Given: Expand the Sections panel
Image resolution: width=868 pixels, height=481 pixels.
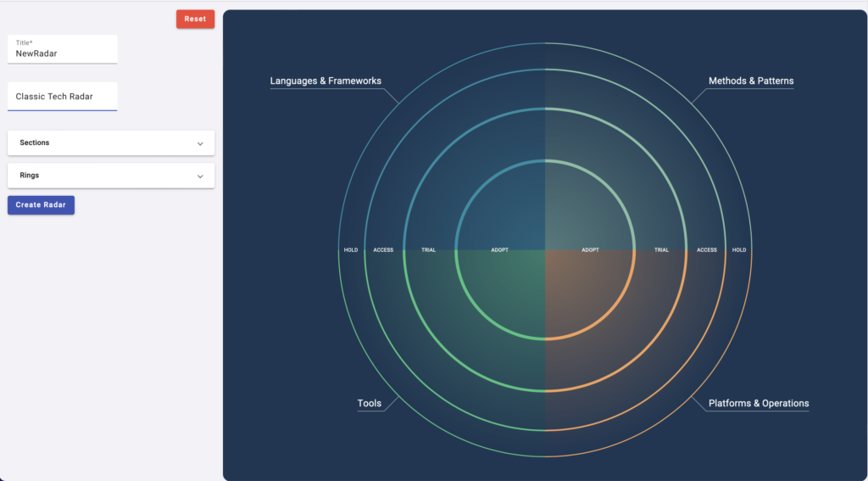Looking at the screenshot, I should point(110,143).
